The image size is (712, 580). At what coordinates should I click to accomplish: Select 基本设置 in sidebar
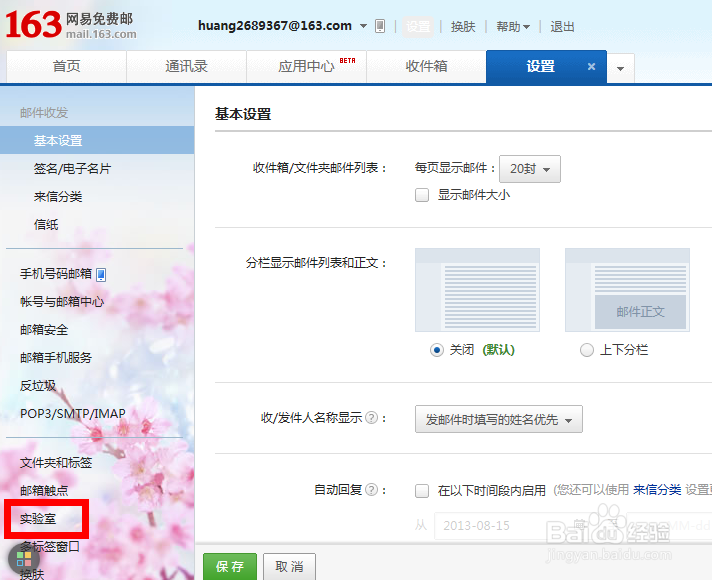click(97, 140)
